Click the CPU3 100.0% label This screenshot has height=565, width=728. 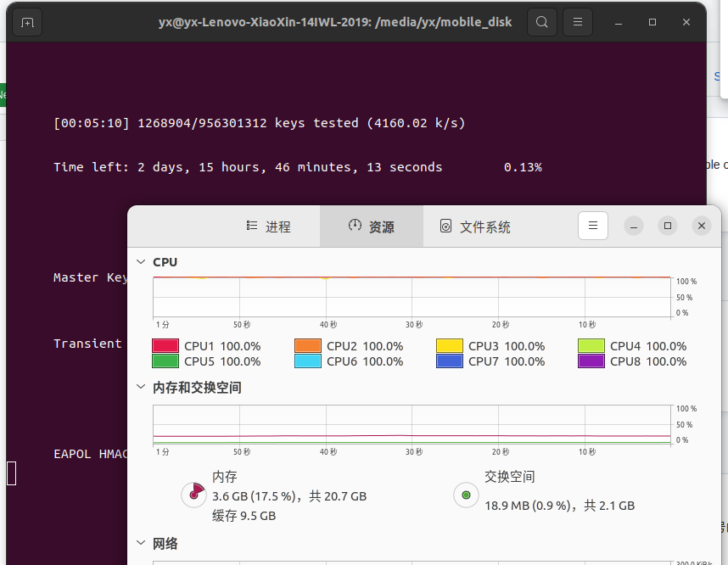(x=507, y=346)
